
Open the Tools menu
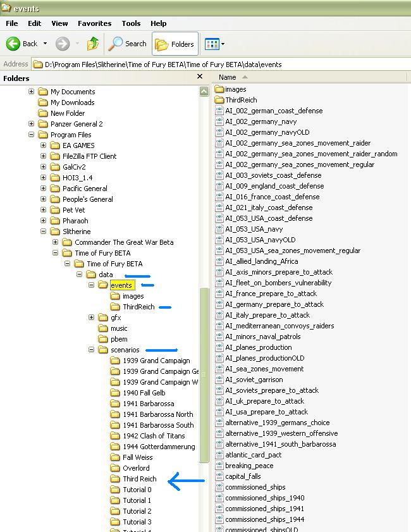pyautogui.click(x=131, y=23)
